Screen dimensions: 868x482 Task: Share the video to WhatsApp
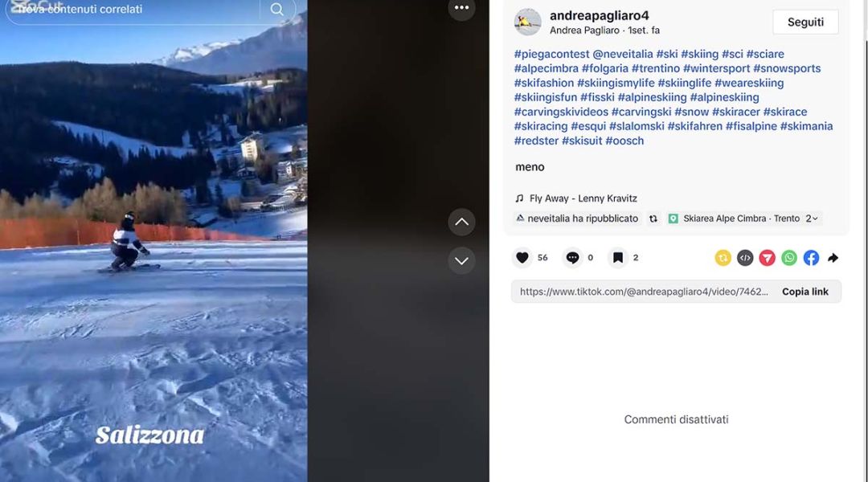pyautogui.click(x=789, y=258)
